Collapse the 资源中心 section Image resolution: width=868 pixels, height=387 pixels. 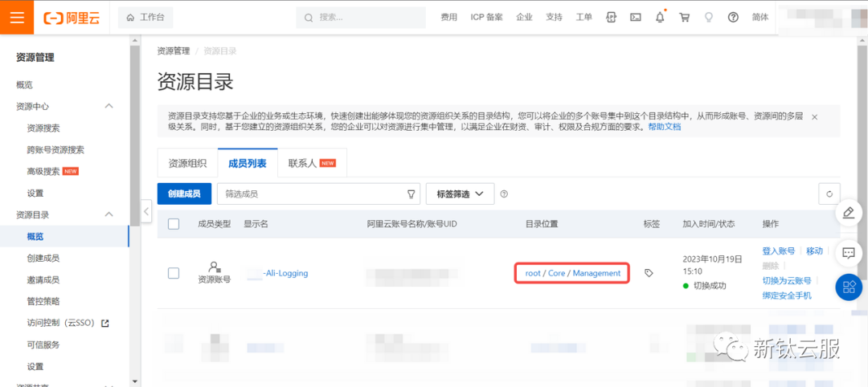(x=109, y=106)
